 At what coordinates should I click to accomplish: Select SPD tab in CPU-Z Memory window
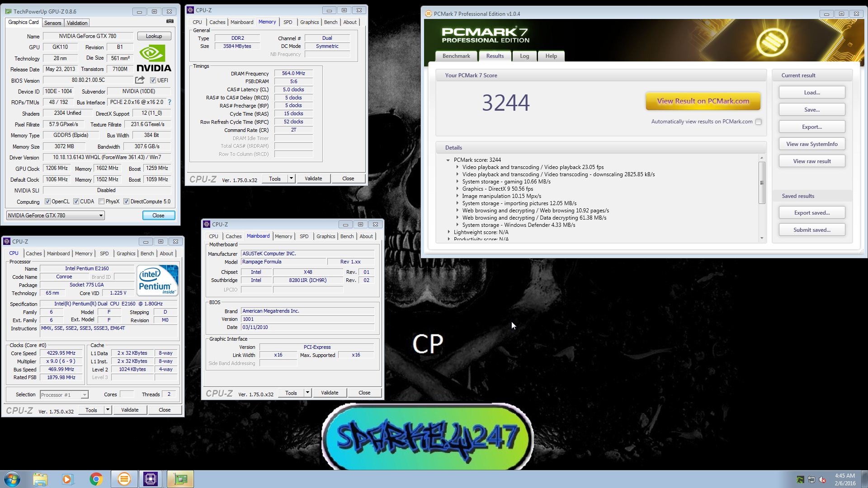[288, 22]
